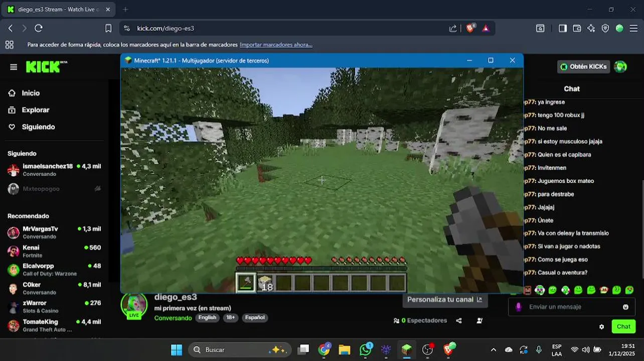Open the offline Mxteopogoo channel
Screen dimensions: 644x361
(54, 189)
